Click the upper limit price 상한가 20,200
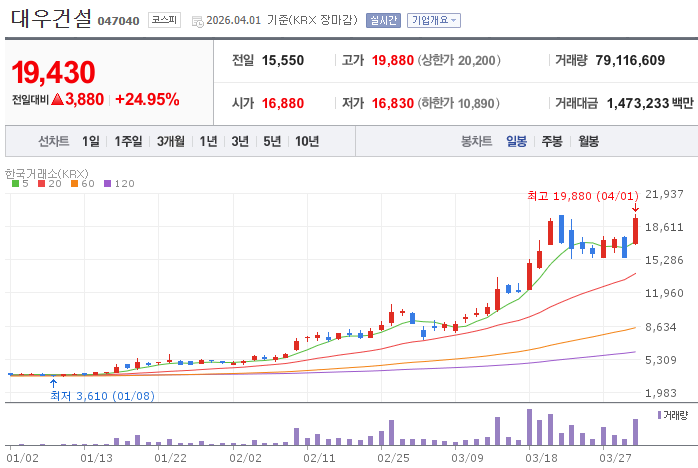The width and height of the screenshot is (698, 468). click(x=459, y=60)
